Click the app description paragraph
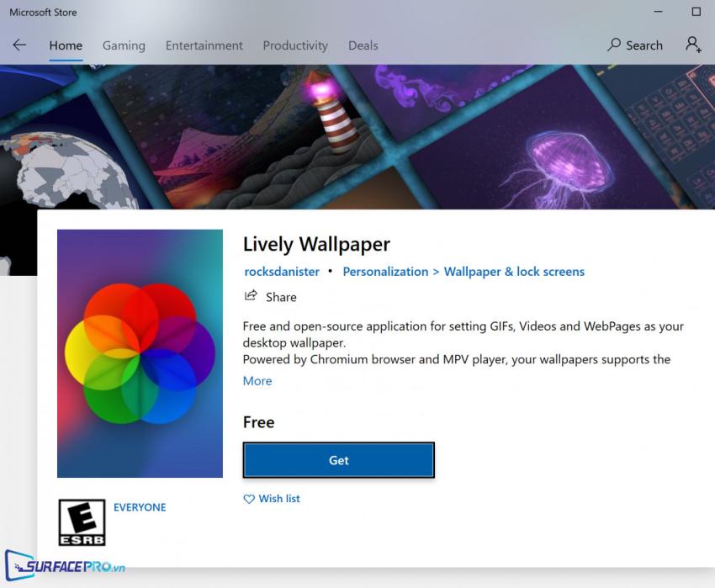The height and width of the screenshot is (588, 715). 463,342
